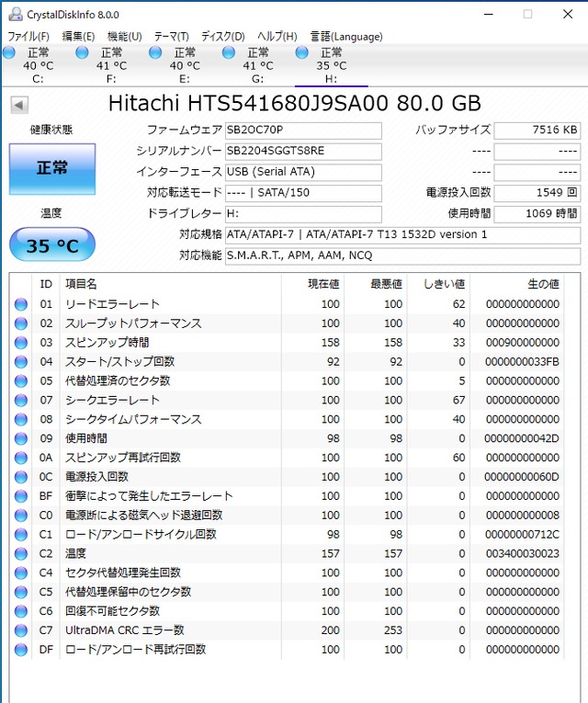Click the しきい値 column header
This screenshot has width=588, height=703.
438,284
